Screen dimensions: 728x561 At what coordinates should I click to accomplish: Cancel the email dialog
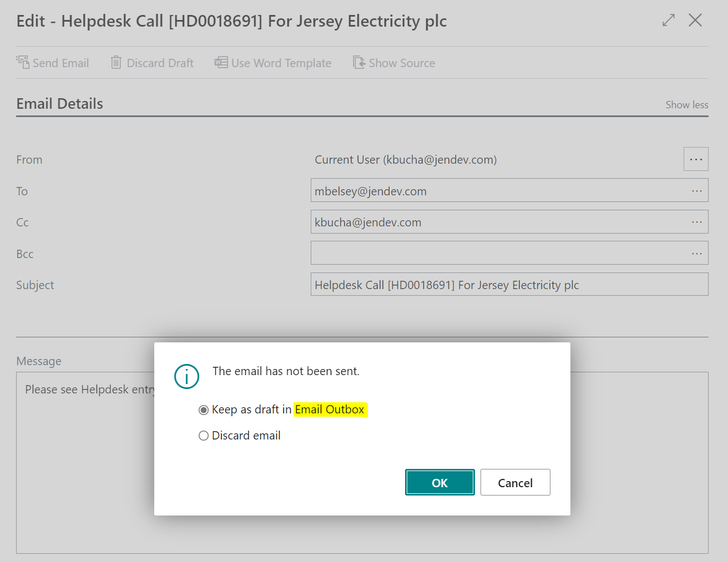[x=515, y=482]
